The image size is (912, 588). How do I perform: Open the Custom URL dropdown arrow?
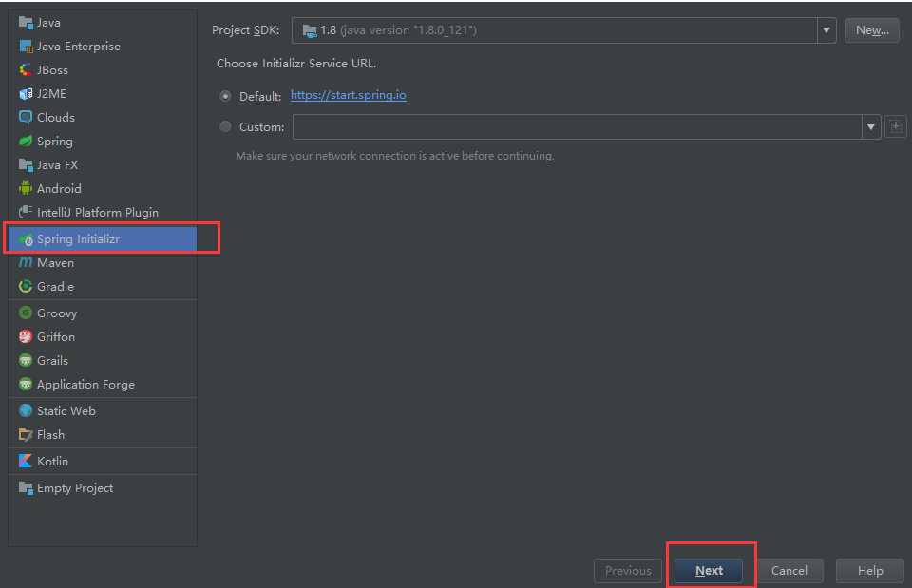tap(871, 126)
